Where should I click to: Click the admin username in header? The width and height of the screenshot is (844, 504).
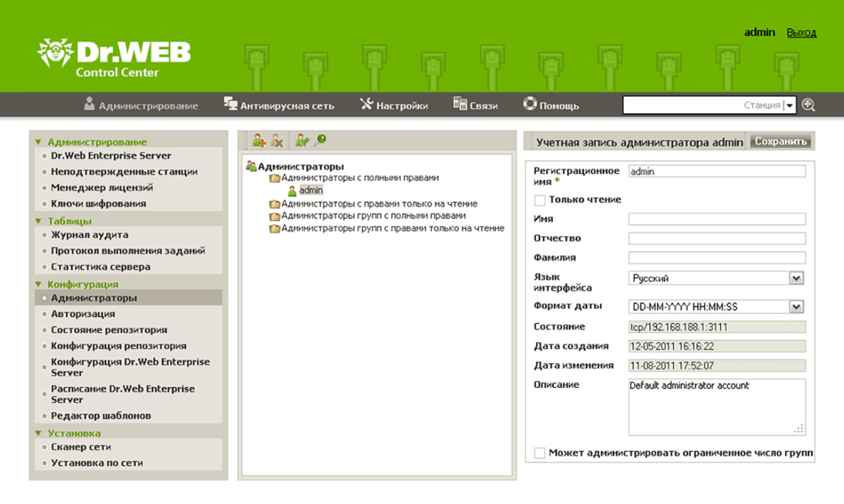coord(760,32)
